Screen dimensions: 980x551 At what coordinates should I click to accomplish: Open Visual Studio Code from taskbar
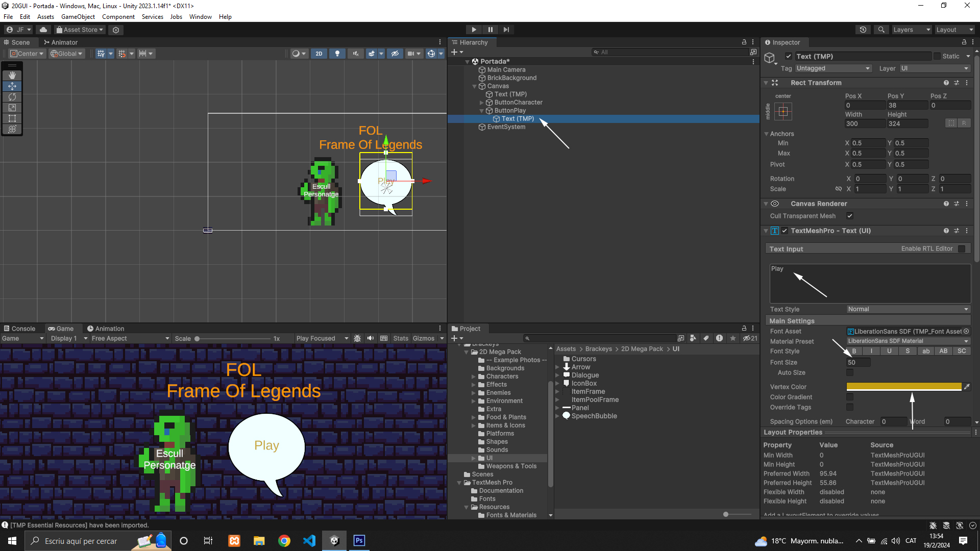[309, 541]
